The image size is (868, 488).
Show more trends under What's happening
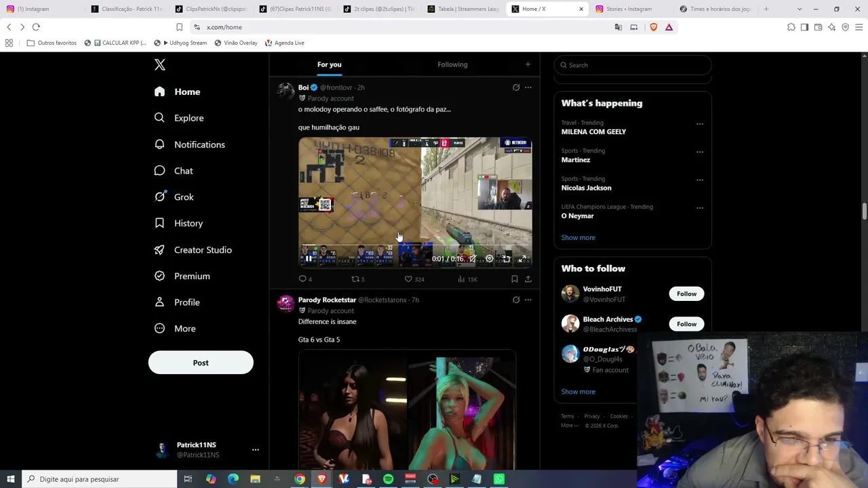click(x=578, y=237)
